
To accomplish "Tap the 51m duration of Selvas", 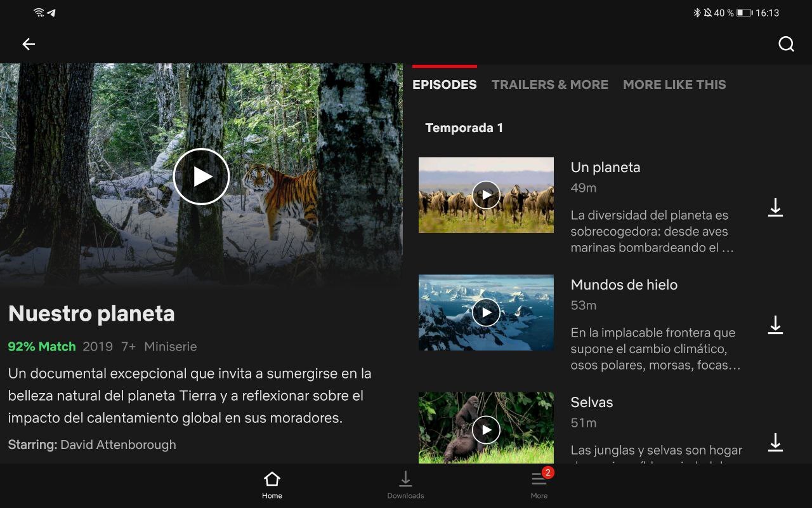I will [x=584, y=423].
